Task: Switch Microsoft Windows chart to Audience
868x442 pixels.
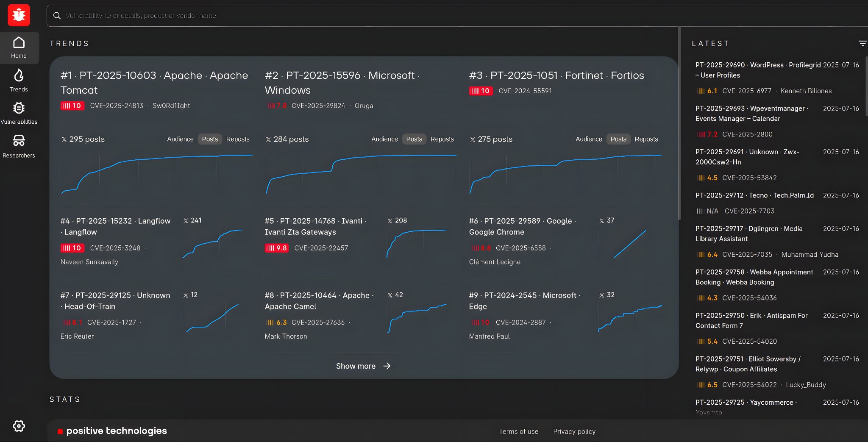Action: point(384,139)
